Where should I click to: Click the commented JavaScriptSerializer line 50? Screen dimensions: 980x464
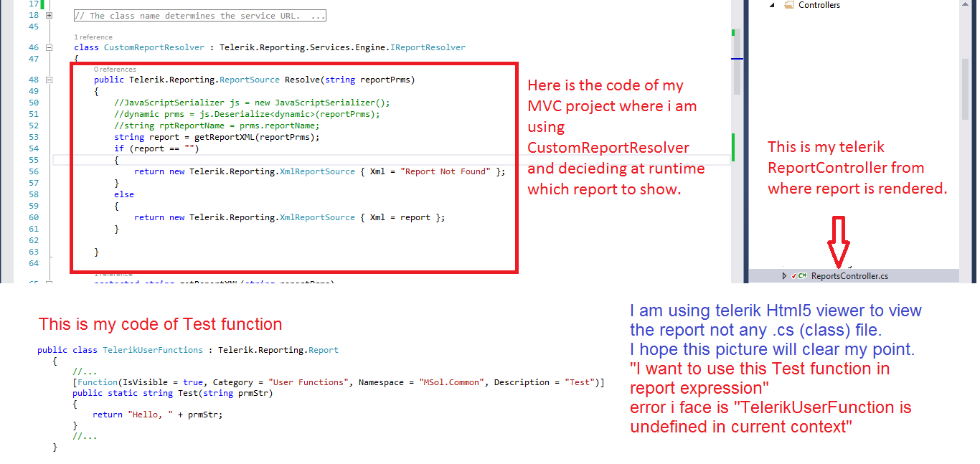pyautogui.click(x=252, y=103)
